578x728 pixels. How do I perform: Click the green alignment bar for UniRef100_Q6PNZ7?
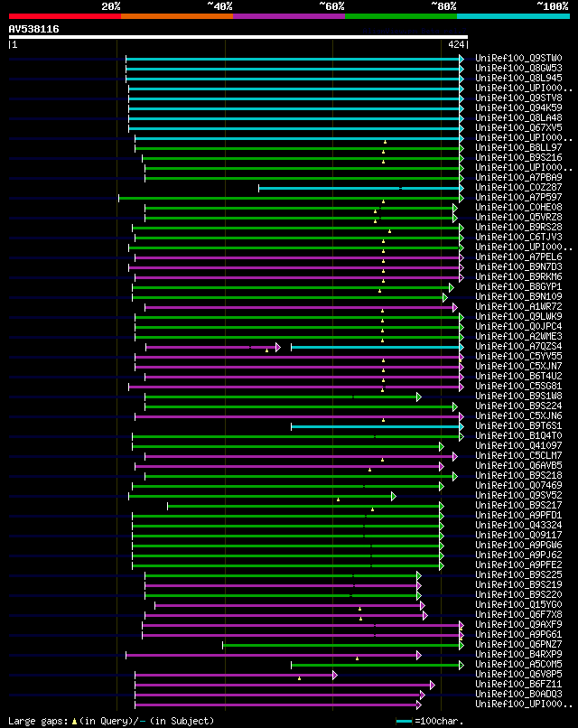343,646
